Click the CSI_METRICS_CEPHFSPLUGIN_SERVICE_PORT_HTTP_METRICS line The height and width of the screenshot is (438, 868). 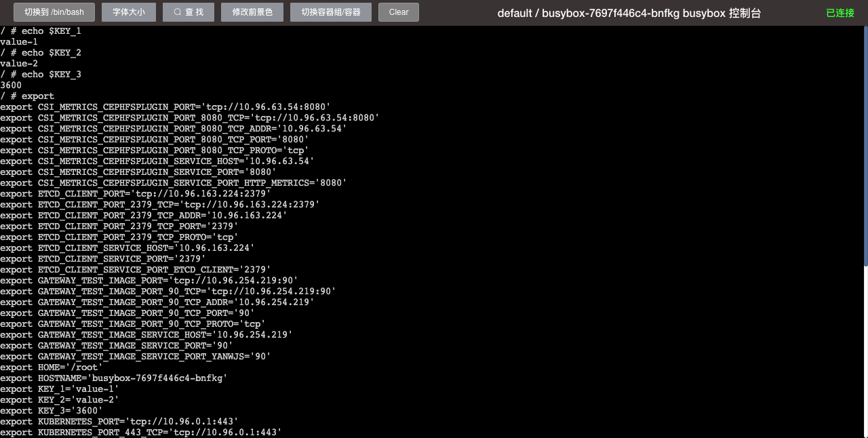pyautogui.click(x=174, y=183)
